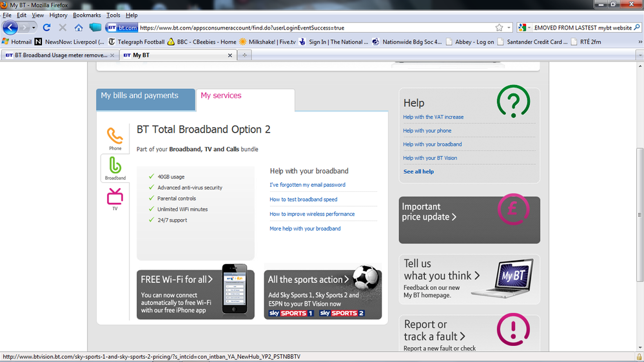Click the exclamation mark fault icon
The height and width of the screenshot is (362, 644).
(x=513, y=329)
